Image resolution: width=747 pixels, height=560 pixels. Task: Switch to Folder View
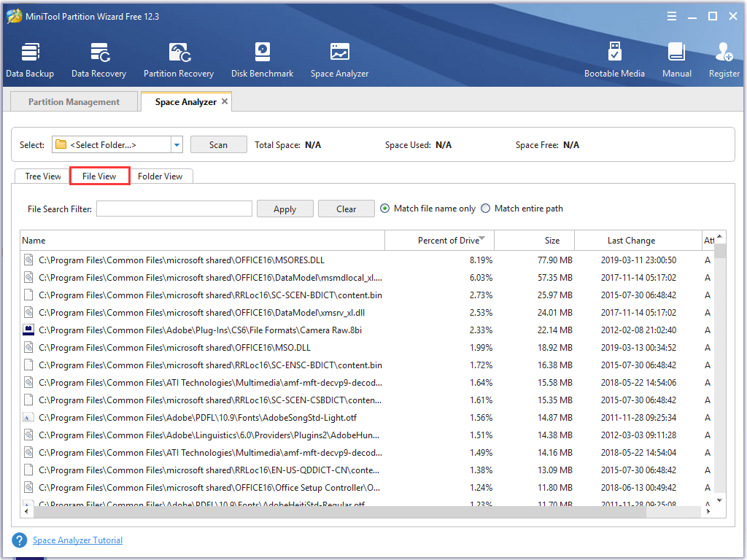tap(160, 176)
